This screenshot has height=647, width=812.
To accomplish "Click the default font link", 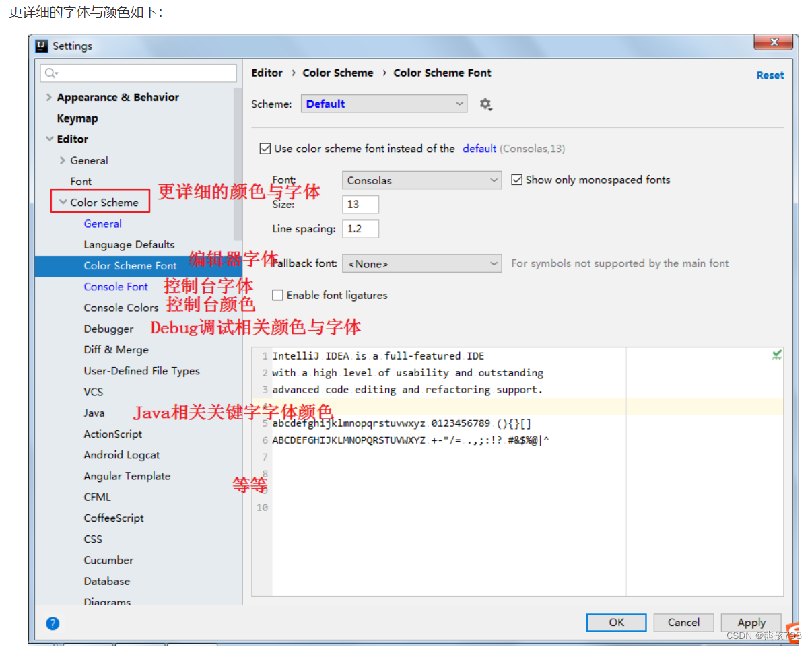I will pos(479,148).
